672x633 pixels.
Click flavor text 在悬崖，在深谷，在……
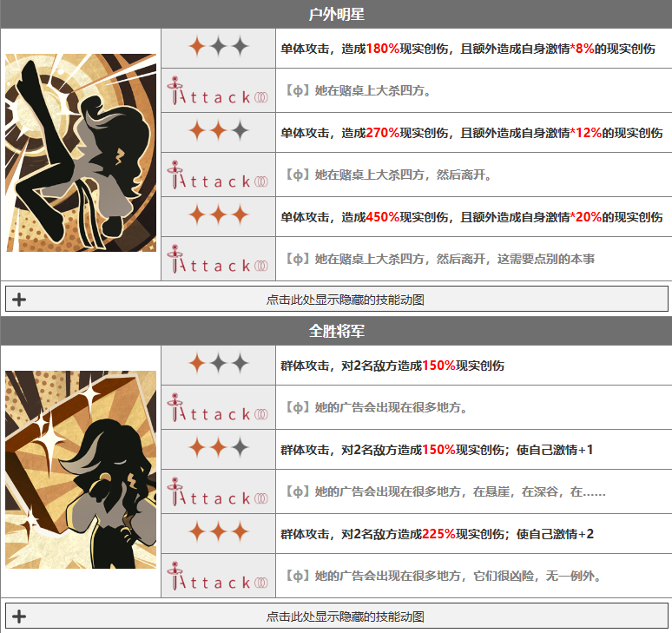click(x=445, y=491)
